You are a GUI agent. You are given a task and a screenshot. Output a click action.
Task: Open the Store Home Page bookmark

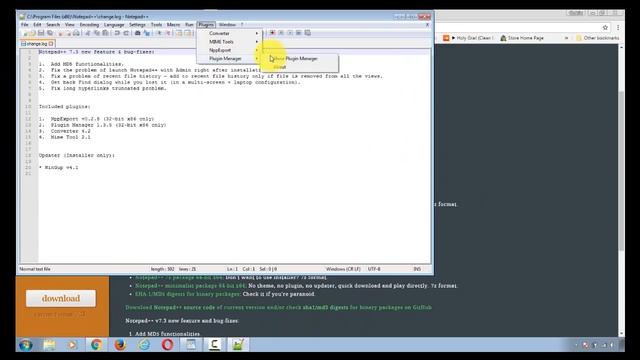tap(522, 38)
